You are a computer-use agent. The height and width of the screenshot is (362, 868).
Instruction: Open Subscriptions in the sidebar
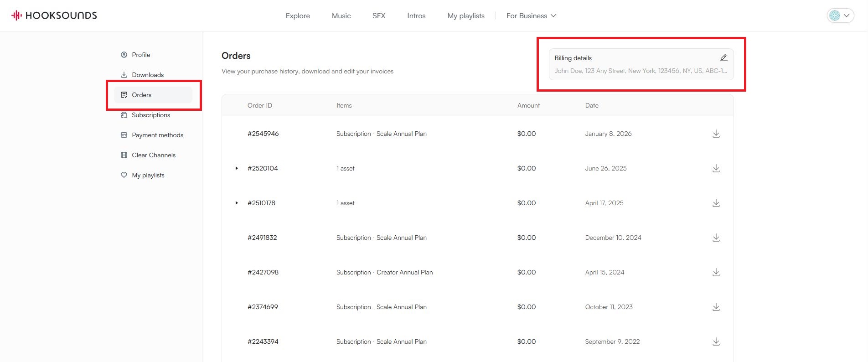click(x=150, y=115)
